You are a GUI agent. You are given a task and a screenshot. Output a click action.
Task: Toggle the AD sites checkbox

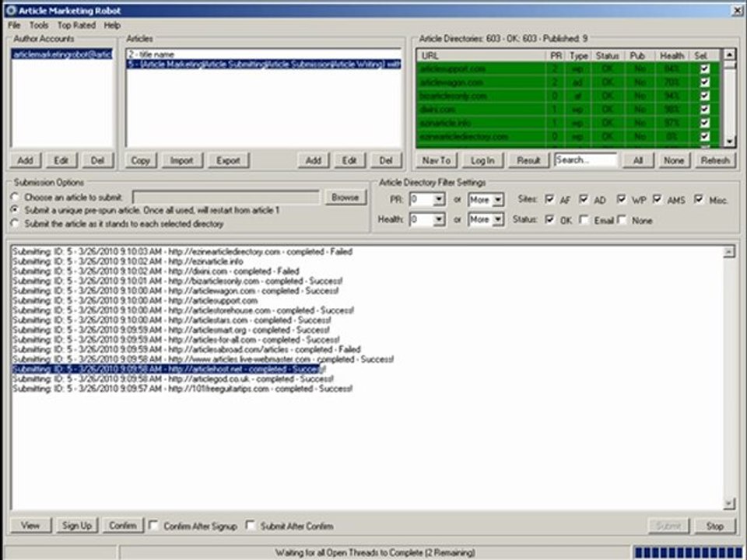(x=584, y=198)
